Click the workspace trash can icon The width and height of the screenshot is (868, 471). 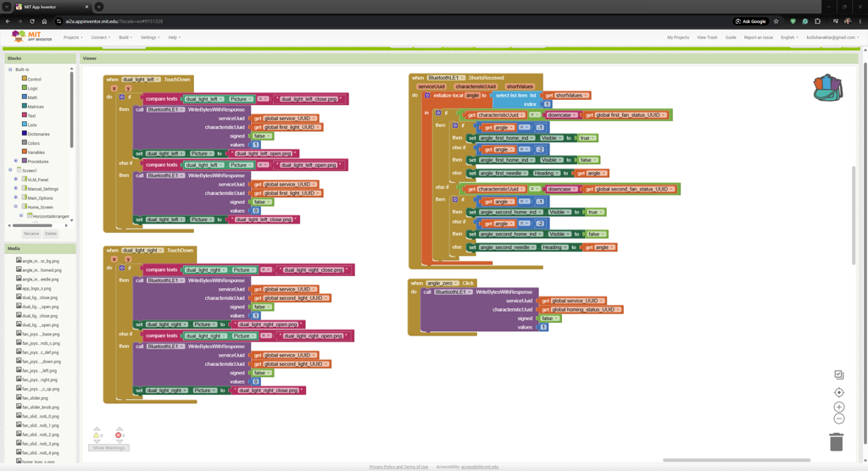(836, 441)
